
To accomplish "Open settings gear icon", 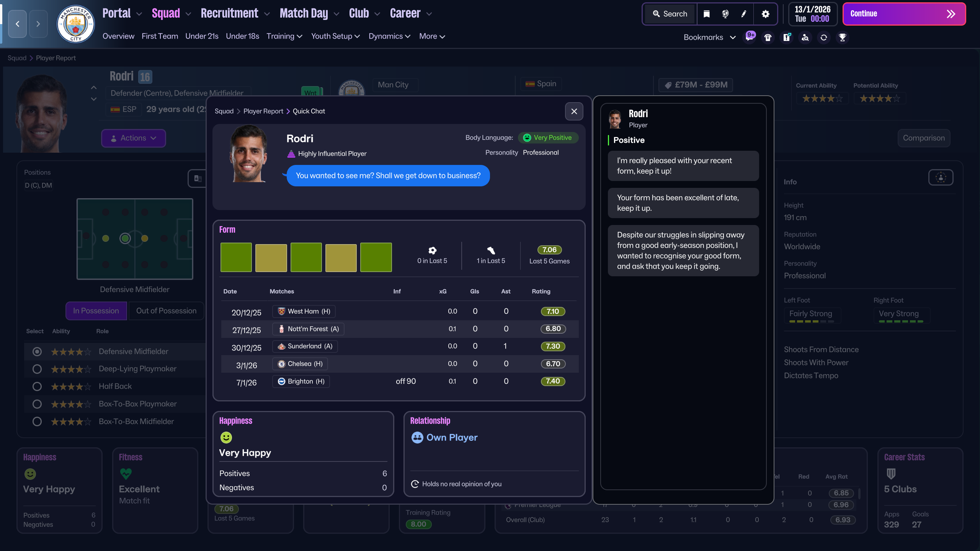I will (x=765, y=14).
